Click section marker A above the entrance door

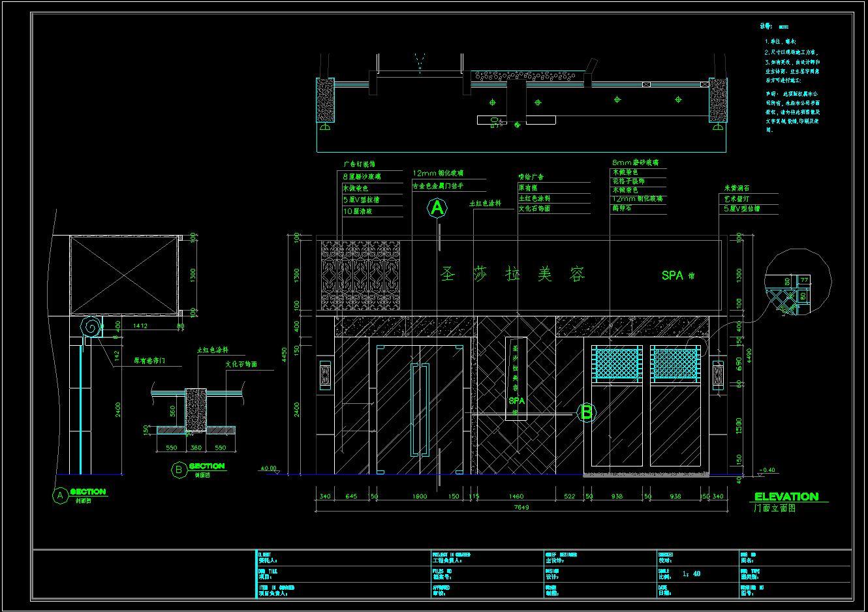pyautogui.click(x=437, y=208)
